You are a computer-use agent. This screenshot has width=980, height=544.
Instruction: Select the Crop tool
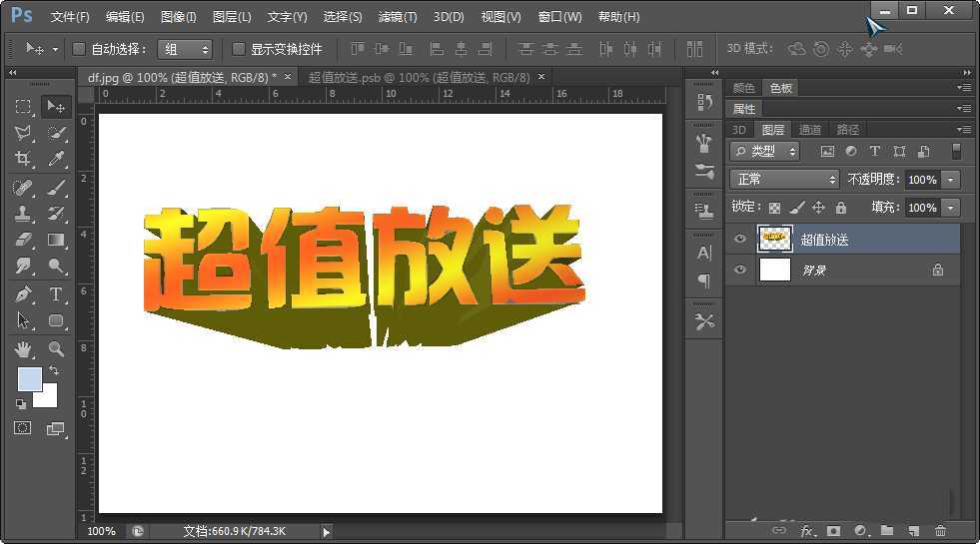23,159
